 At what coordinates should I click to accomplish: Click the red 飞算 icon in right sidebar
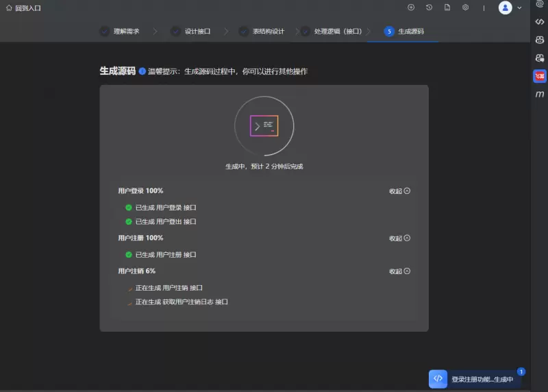coord(540,76)
